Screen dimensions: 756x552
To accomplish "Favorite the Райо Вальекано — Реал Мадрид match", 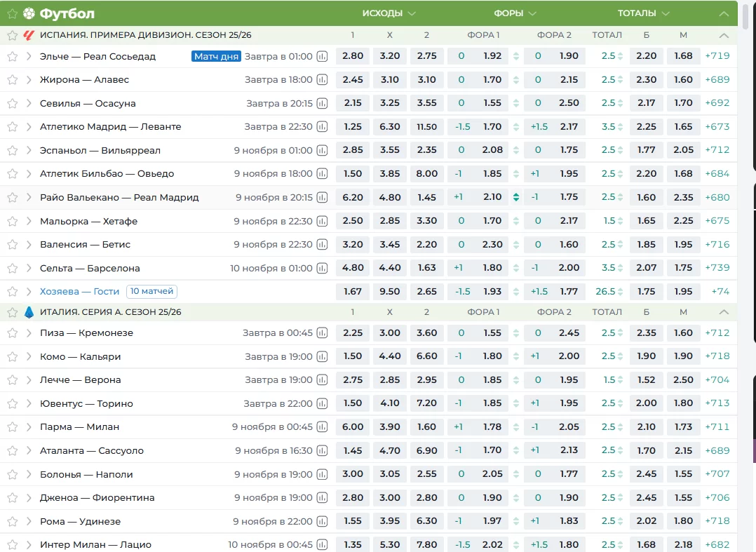I will click(12, 198).
